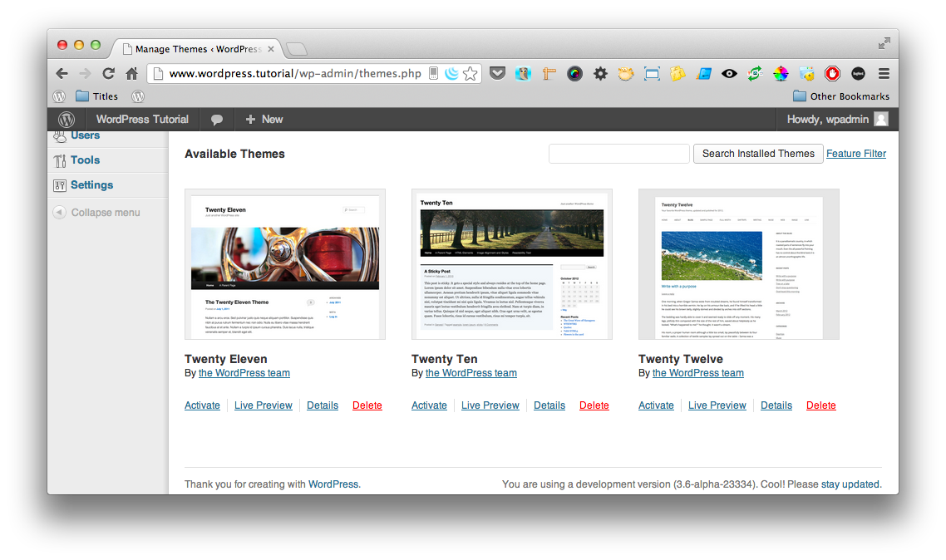Click the Settings icon in the sidebar
Image resolution: width=946 pixels, height=560 pixels.
tap(60, 185)
